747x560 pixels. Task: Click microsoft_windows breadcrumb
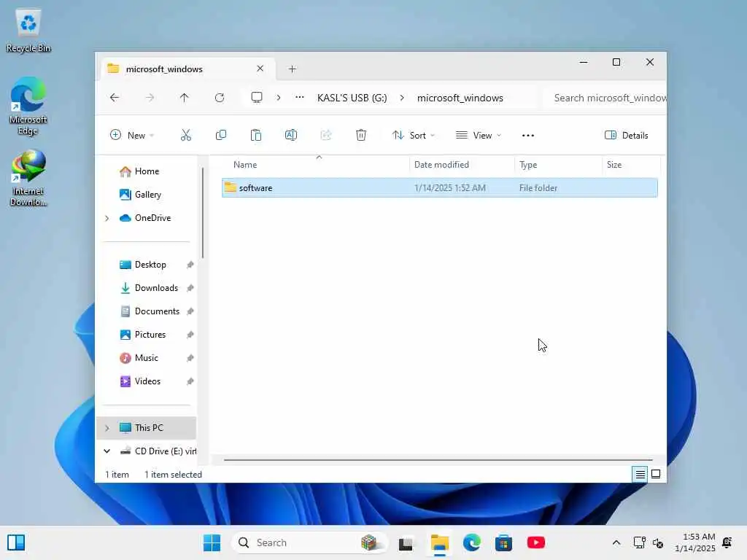460,98
